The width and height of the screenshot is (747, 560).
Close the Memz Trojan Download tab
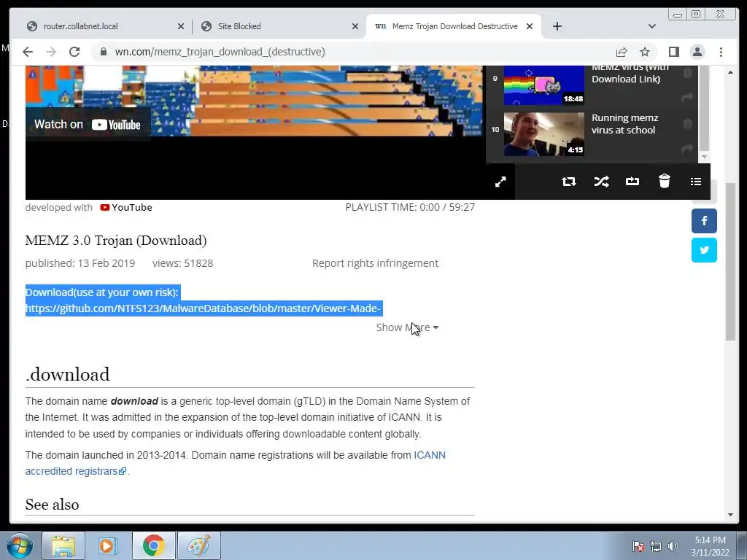[x=530, y=27]
